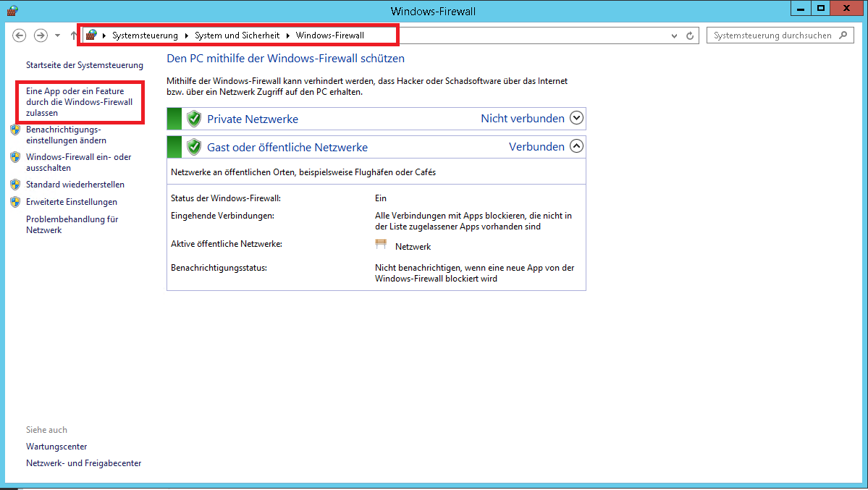Click the forward navigation arrow
The height and width of the screenshot is (490, 868).
pos(41,35)
